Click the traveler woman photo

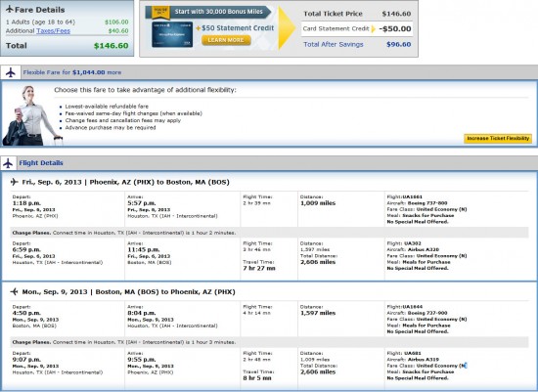click(31, 115)
